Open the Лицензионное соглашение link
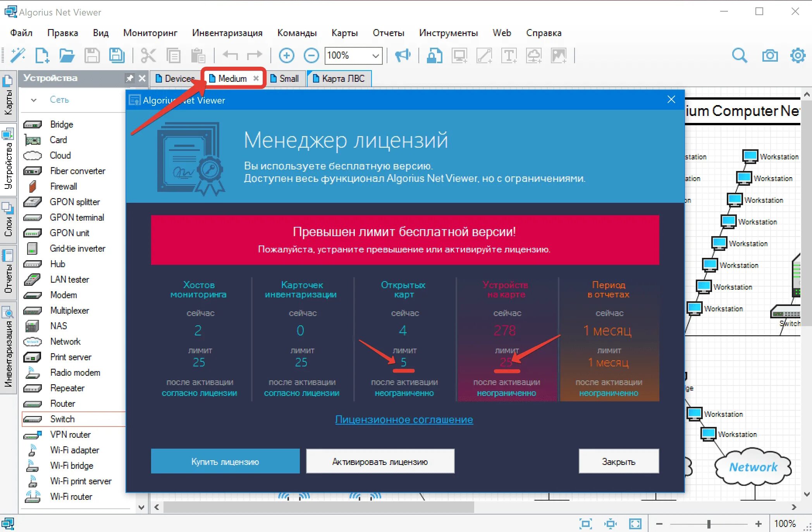Viewport: 812px width, 532px height. tap(404, 420)
